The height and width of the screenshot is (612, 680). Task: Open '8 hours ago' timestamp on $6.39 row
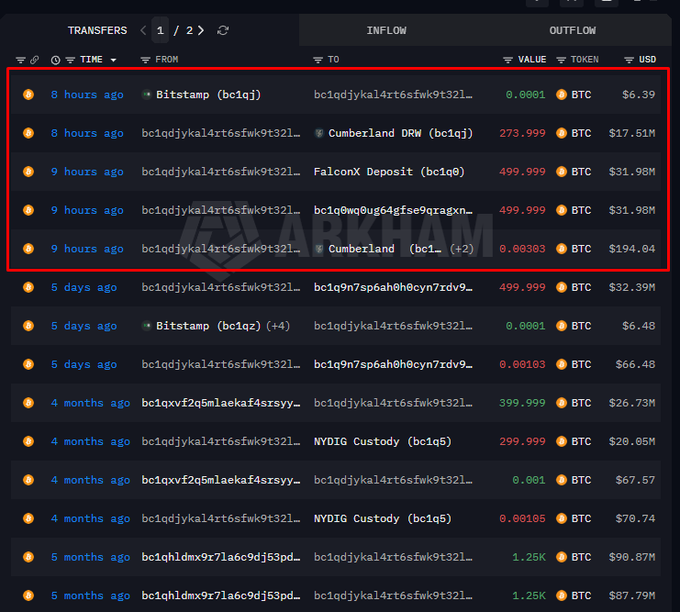[87, 95]
